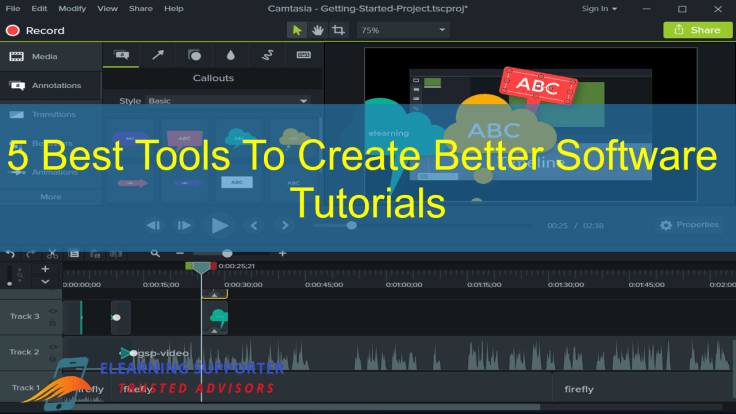This screenshot has height=414, width=736.
Task: Open the Sign In dropdown
Action: pyautogui.click(x=599, y=8)
